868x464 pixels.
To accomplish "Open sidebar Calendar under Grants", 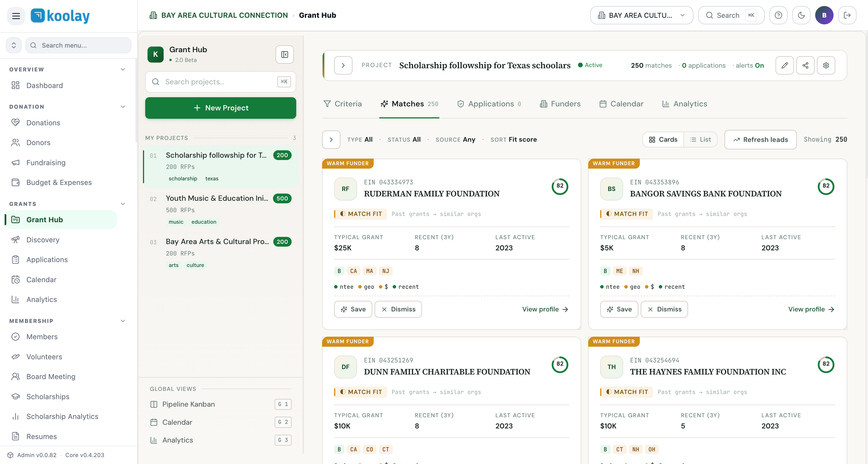I will (x=61, y=280).
